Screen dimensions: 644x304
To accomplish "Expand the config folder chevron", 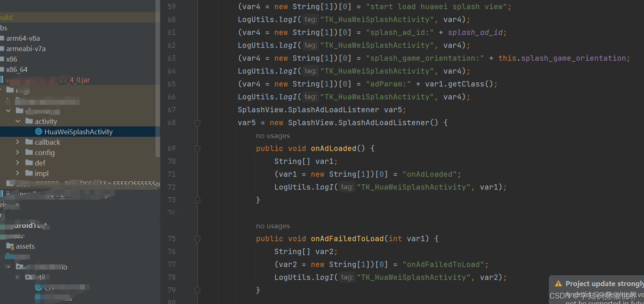I will (17, 152).
